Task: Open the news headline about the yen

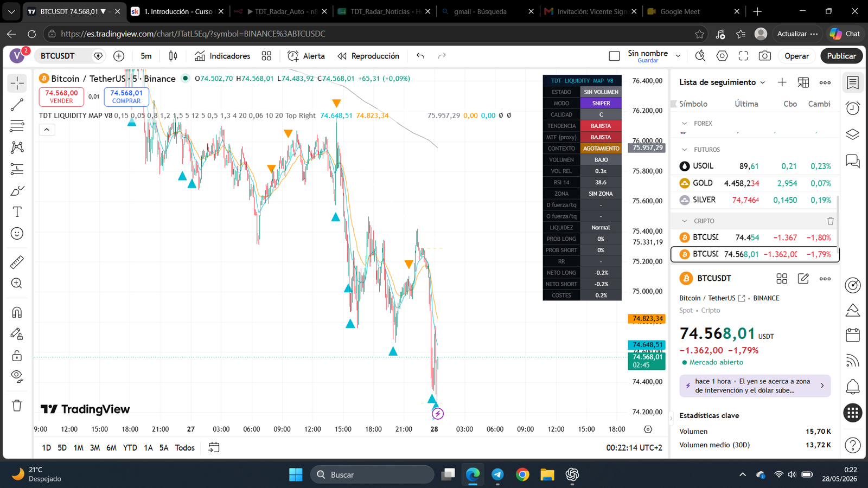Action: [x=755, y=386]
